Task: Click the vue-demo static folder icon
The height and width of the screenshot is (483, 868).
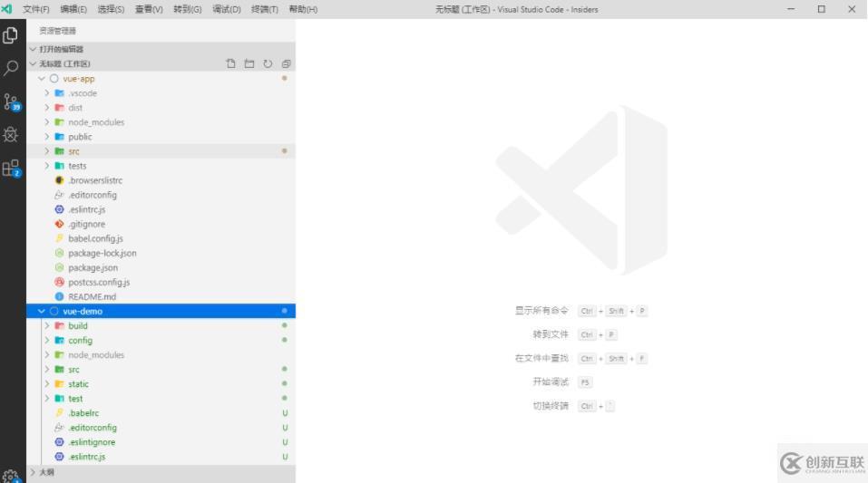Action: (59, 383)
